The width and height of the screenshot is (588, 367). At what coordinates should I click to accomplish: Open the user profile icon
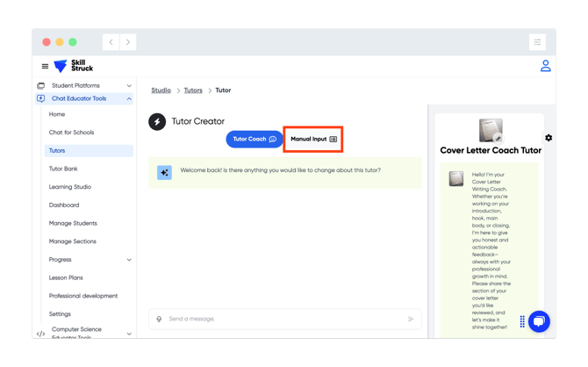click(545, 66)
